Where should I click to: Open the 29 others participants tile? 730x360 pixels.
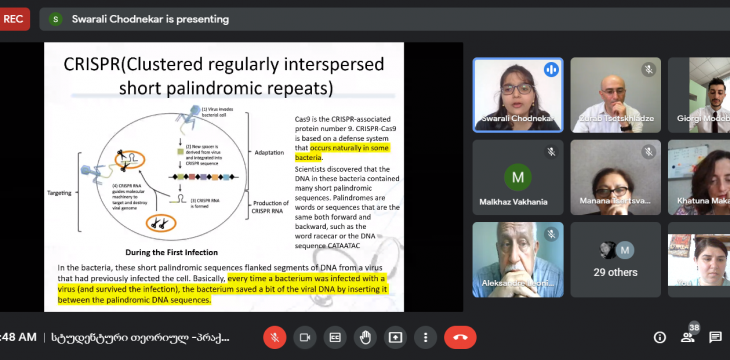(x=615, y=259)
